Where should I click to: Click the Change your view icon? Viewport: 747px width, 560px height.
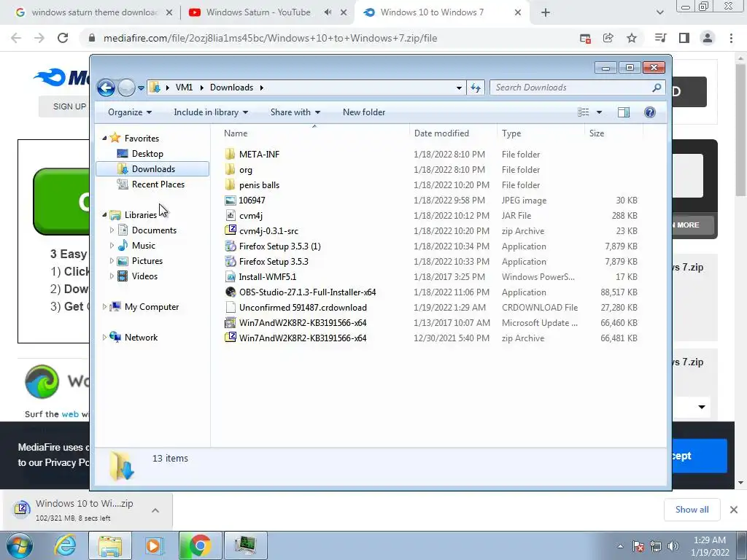[x=584, y=112]
